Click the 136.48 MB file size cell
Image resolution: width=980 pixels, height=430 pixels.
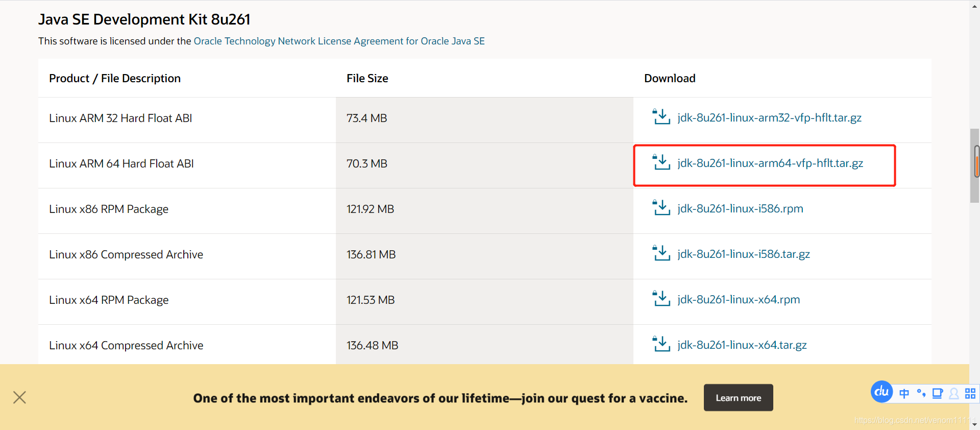click(484, 345)
